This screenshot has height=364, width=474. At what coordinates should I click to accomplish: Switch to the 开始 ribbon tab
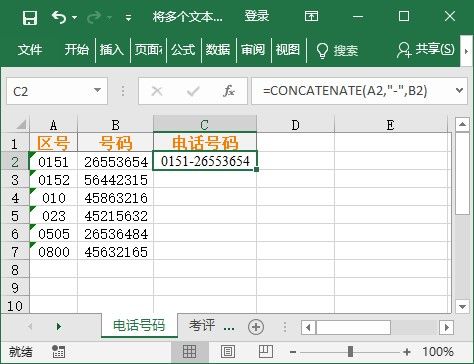pos(77,50)
